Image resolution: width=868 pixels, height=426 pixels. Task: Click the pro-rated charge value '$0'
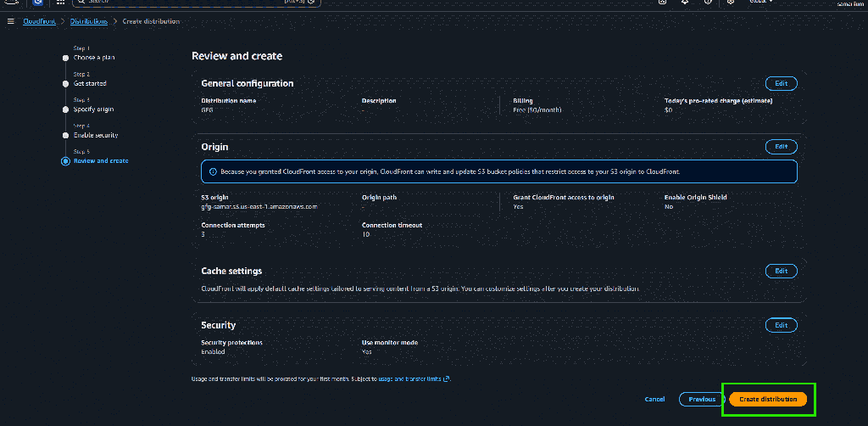[668, 109]
